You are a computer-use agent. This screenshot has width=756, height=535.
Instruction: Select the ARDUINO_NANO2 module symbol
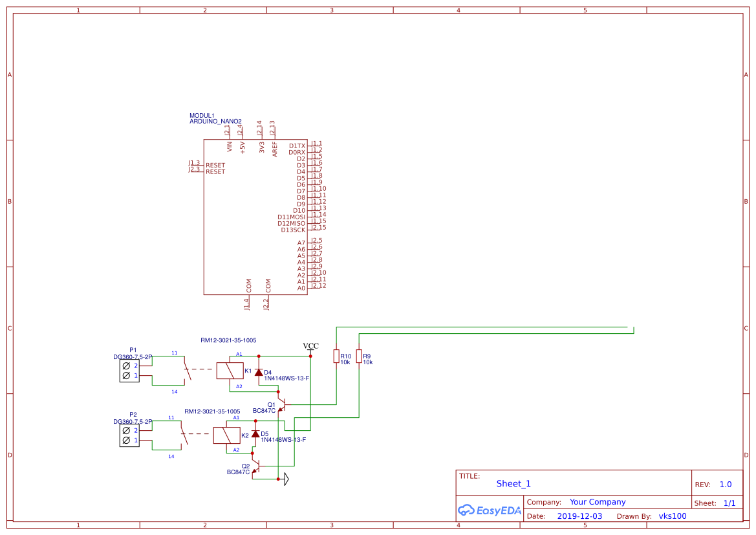click(x=255, y=213)
